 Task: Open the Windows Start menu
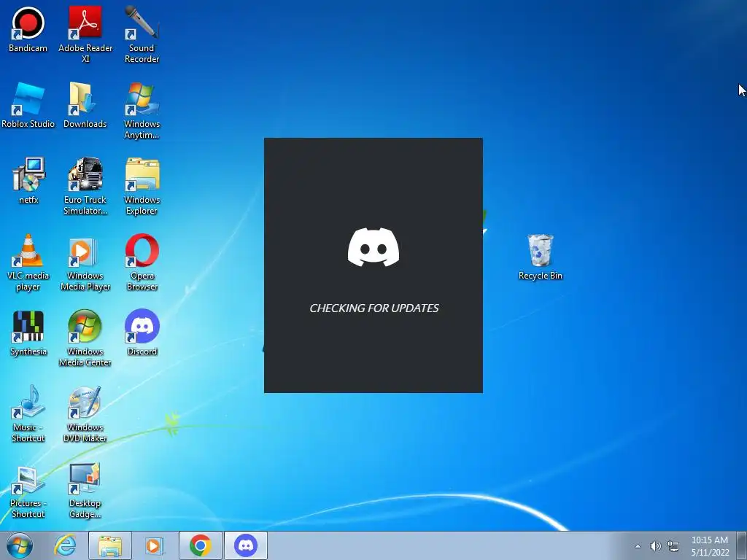pyautogui.click(x=20, y=545)
